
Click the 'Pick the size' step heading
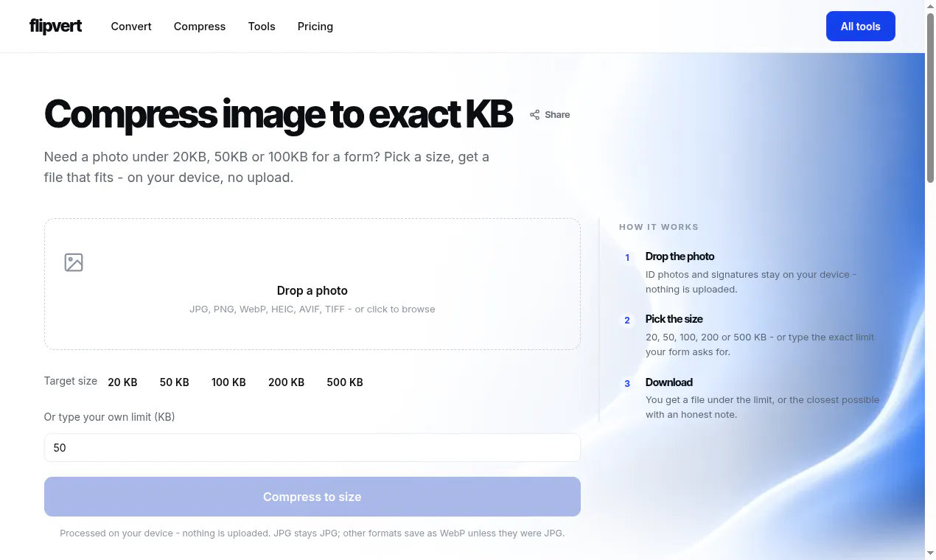[674, 319]
